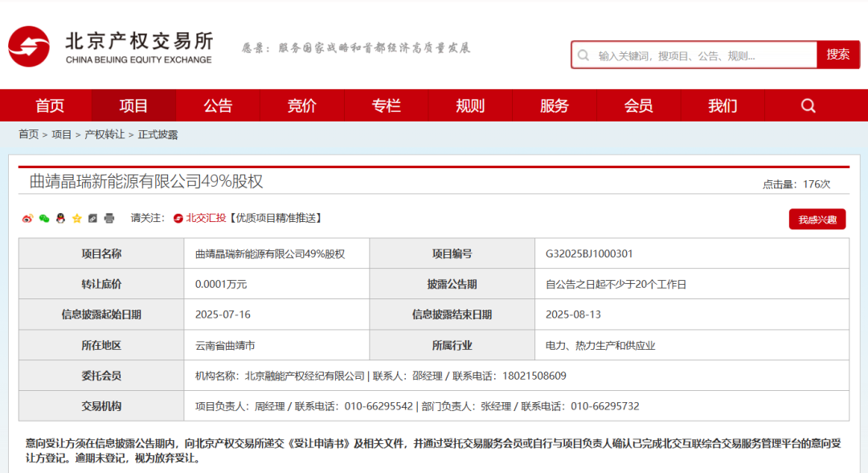
Task: Open the 规则 navigation menu
Action: coord(470,105)
